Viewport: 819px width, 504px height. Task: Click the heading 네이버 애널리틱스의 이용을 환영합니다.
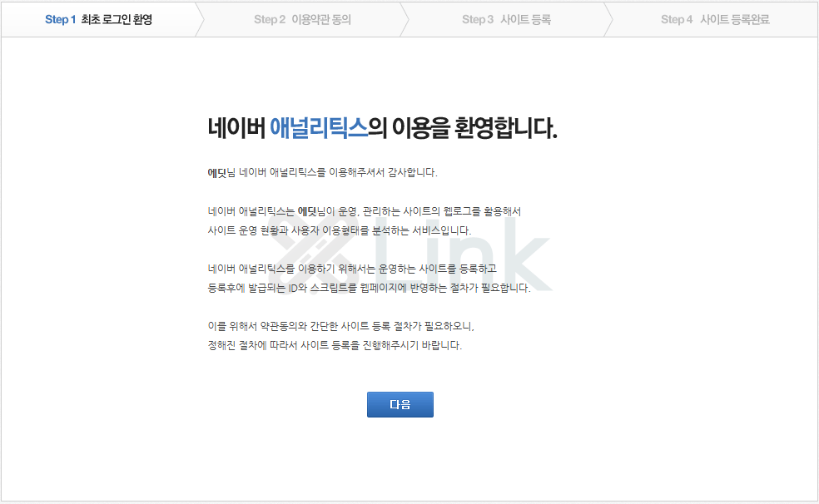[382, 128]
